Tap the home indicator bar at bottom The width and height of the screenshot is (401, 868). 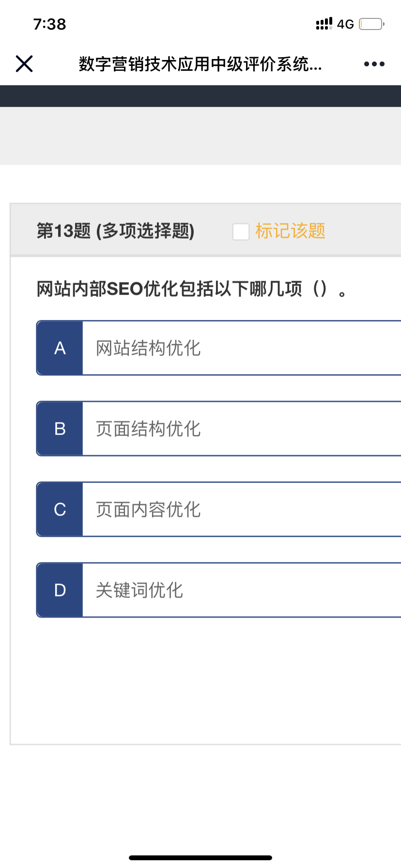(x=200, y=858)
